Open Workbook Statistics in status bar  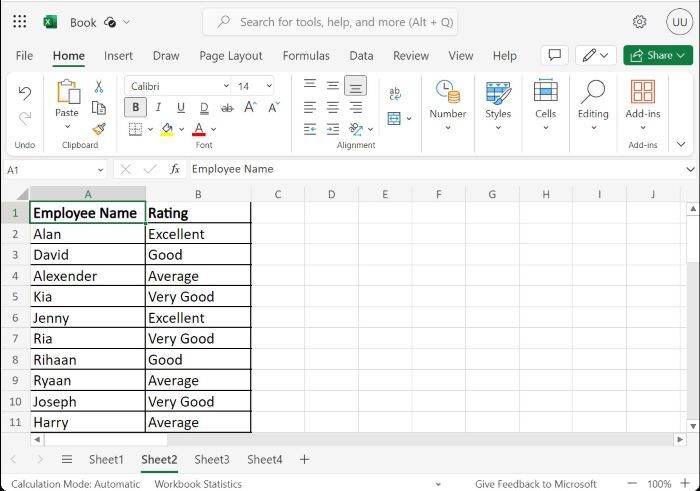[x=198, y=484]
